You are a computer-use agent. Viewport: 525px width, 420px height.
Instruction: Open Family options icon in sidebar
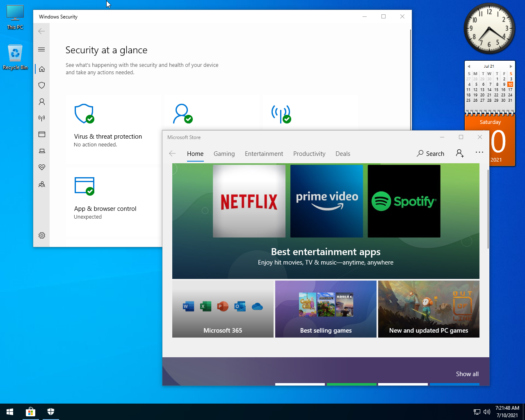click(41, 184)
